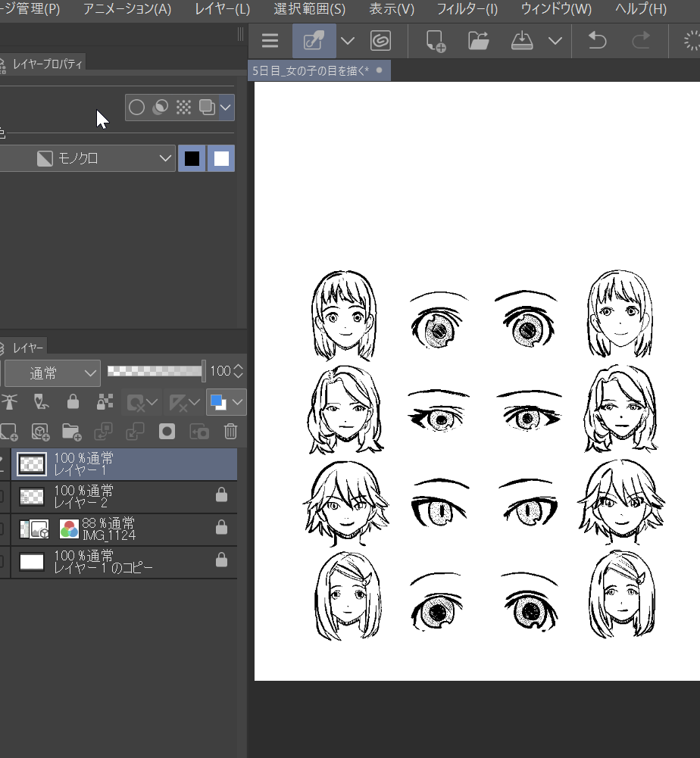Toggle lock transparent pixels icon
Screen dimensions: 700x758
pos(105,401)
